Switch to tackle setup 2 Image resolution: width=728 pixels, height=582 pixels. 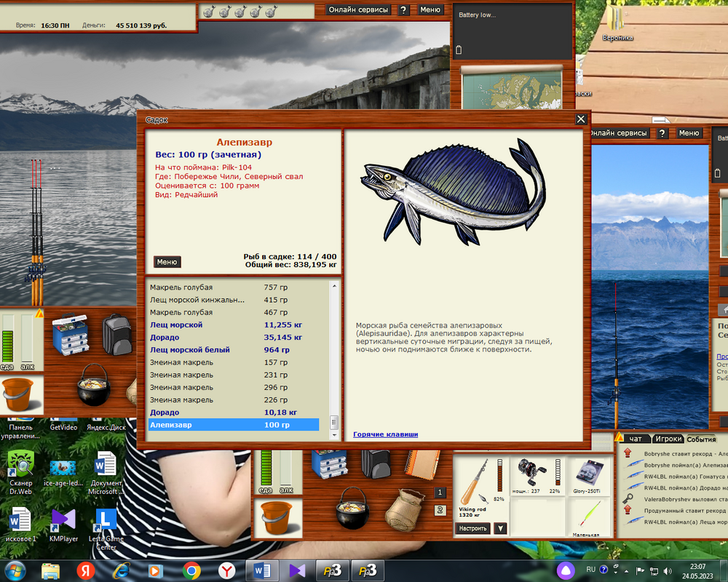[x=439, y=510]
